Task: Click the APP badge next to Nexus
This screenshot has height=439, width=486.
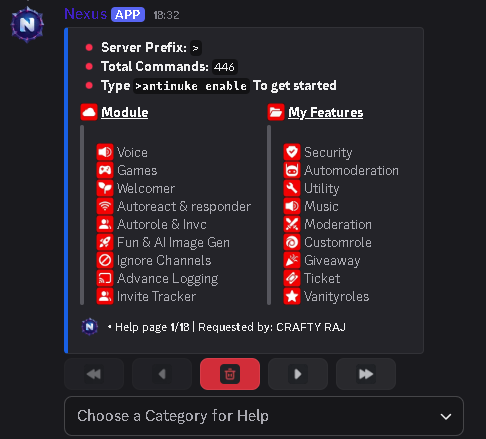Action: [x=128, y=14]
